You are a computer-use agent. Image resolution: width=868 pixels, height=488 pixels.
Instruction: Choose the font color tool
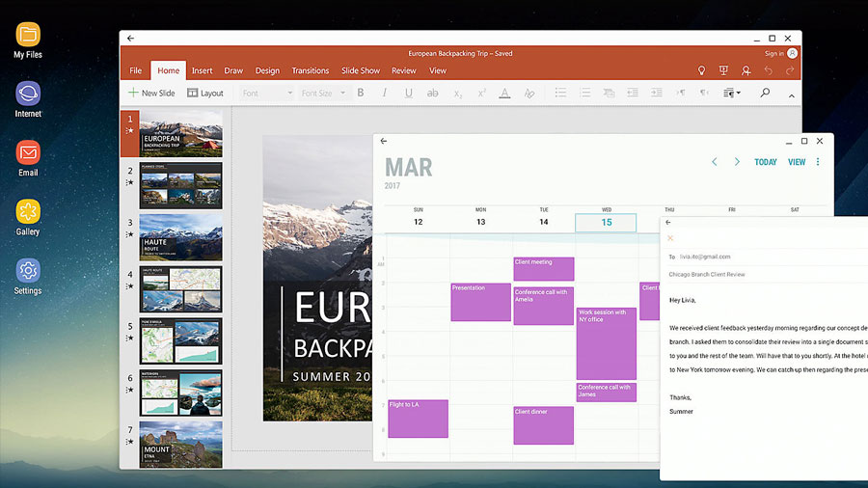point(504,93)
